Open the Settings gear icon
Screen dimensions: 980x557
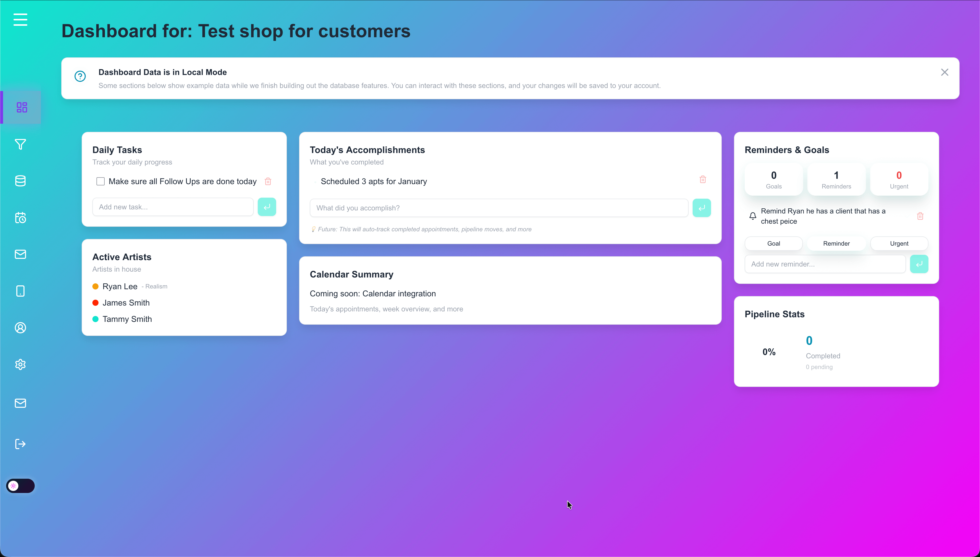pos(20,364)
